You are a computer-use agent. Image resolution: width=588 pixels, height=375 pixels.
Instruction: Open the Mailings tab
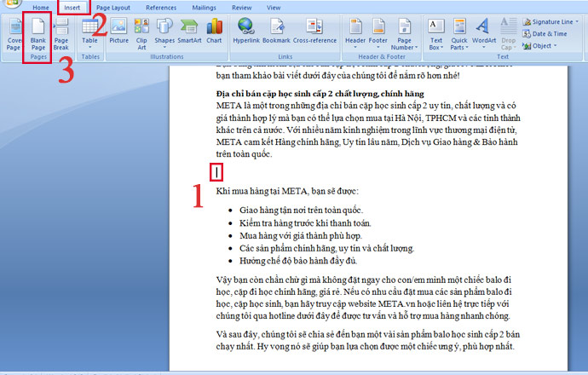204,8
